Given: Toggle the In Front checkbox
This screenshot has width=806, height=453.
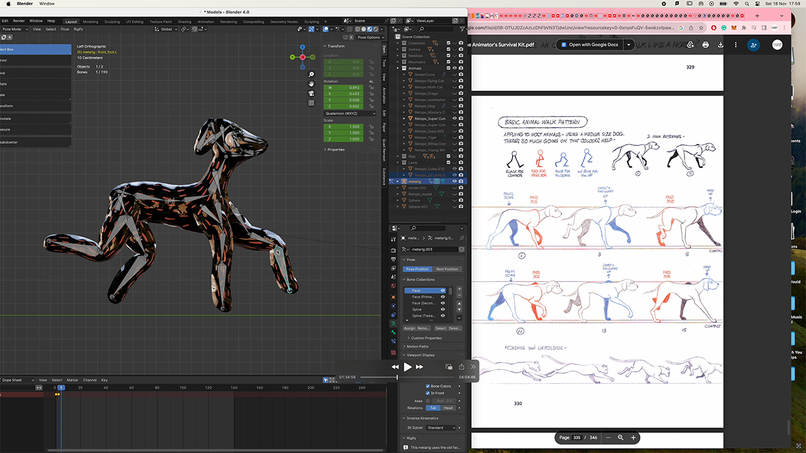Looking at the screenshot, I should click(x=429, y=394).
